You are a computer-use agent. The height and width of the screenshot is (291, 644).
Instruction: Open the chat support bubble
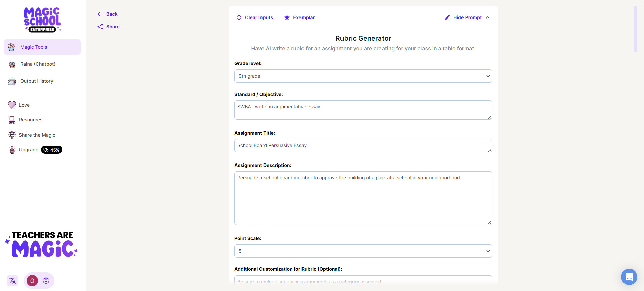(x=629, y=277)
